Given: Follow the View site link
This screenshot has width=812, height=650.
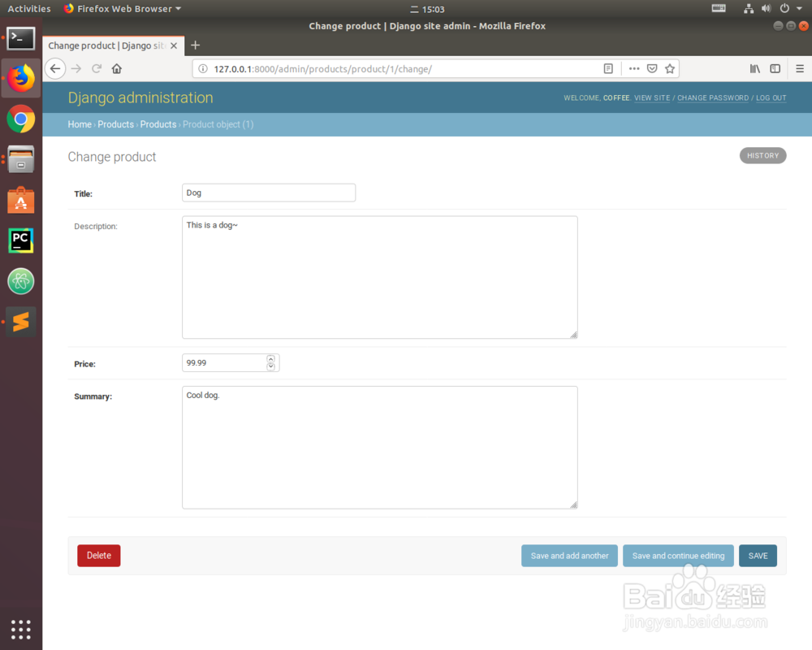Looking at the screenshot, I should (652, 98).
